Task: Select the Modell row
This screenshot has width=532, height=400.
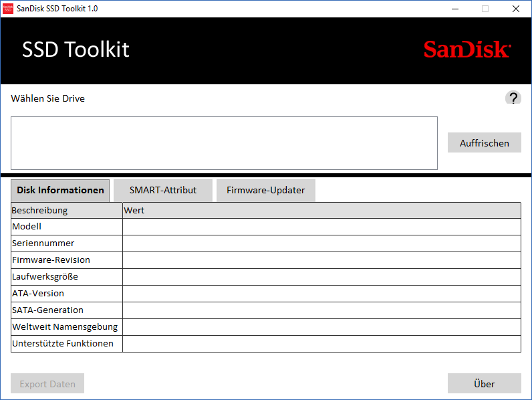Action: (x=266, y=227)
